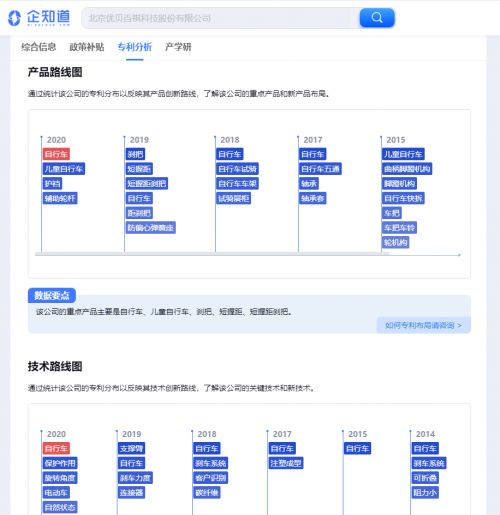Click the horizontal scrollbar of product roadmap
This screenshot has height=515, width=500.
coord(212,254)
